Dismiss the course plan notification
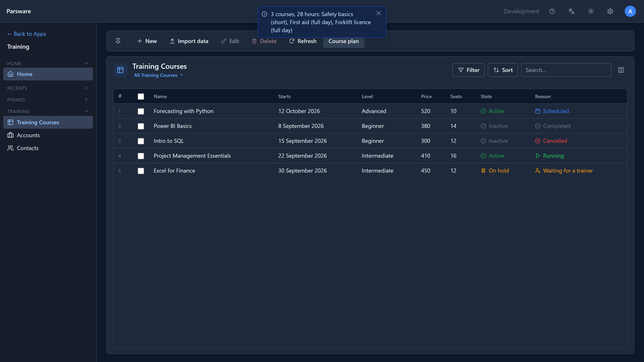The image size is (644, 362). tap(379, 13)
